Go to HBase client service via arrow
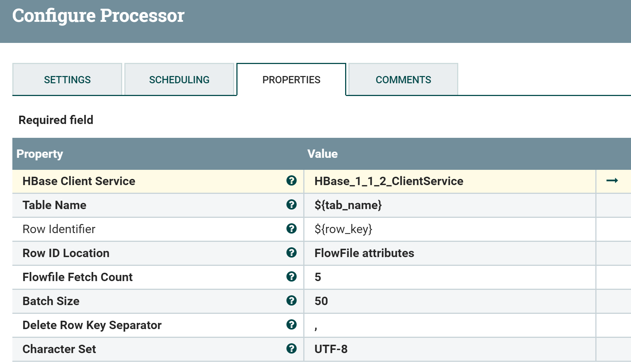631x364 pixels. (612, 181)
